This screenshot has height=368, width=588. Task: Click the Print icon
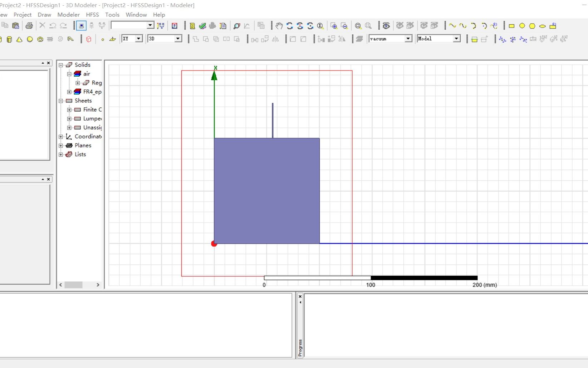(x=29, y=26)
